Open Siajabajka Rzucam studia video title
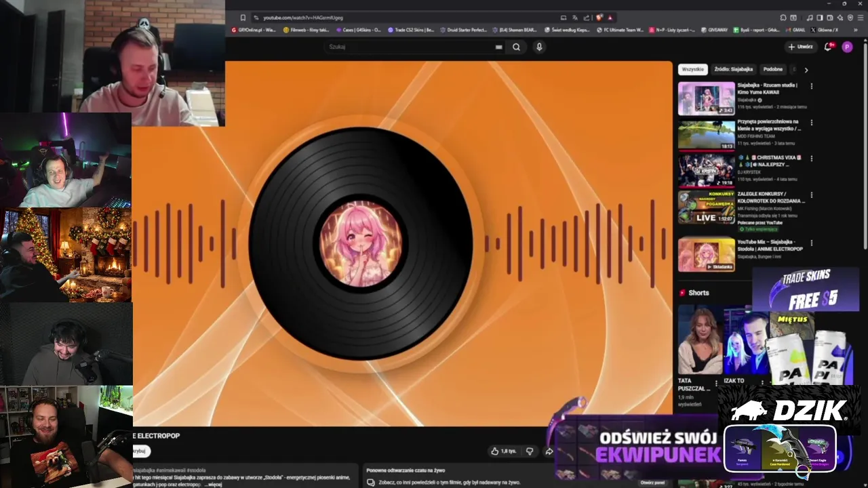Image resolution: width=868 pixels, height=488 pixels. coord(768,88)
